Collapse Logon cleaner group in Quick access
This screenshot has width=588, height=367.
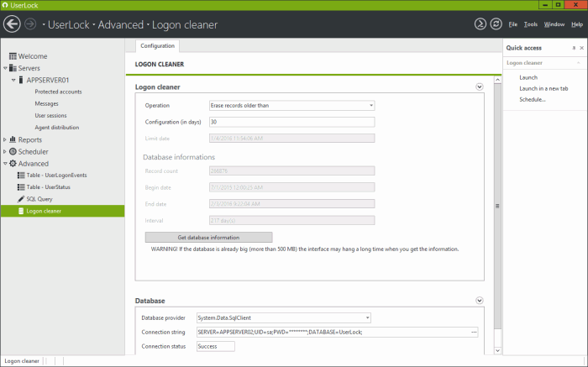point(579,63)
